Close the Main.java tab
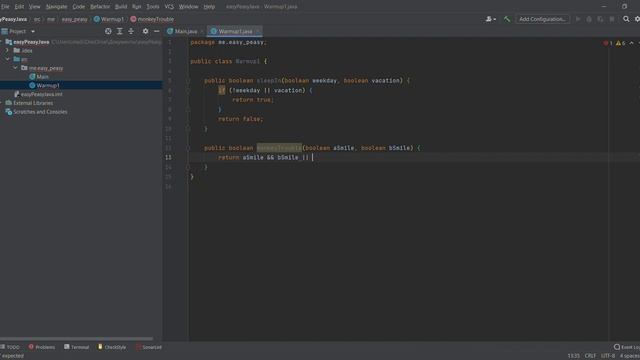 (202, 31)
